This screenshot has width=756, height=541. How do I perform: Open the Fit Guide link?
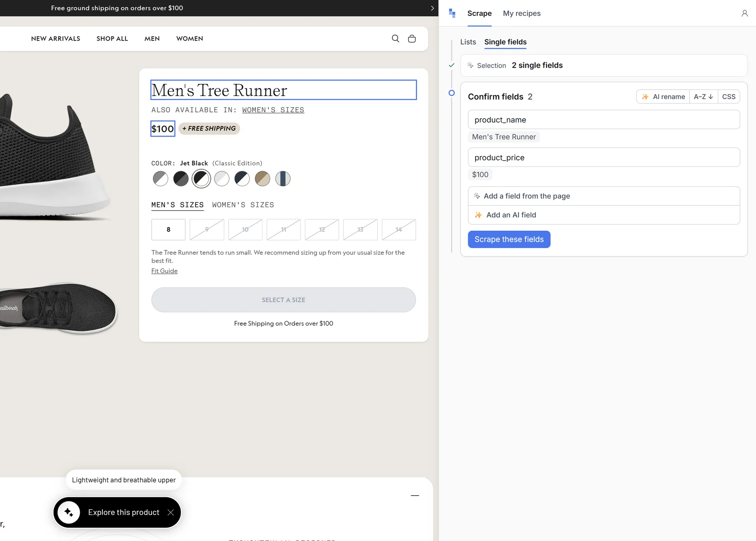[164, 271]
